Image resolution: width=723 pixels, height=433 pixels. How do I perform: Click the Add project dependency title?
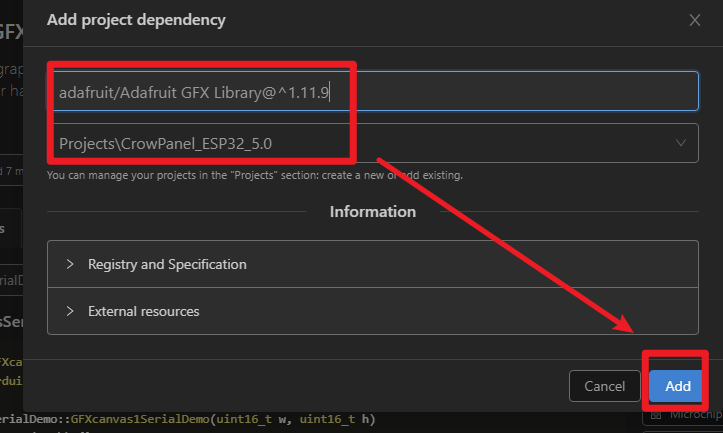click(x=136, y=20)
